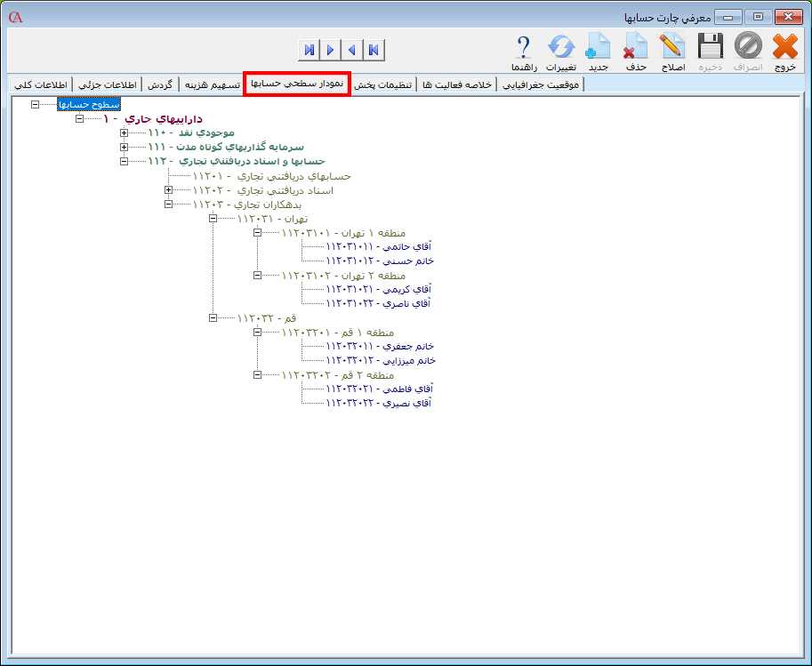Open راهنما (Help) question mark icon

point(524,47)
